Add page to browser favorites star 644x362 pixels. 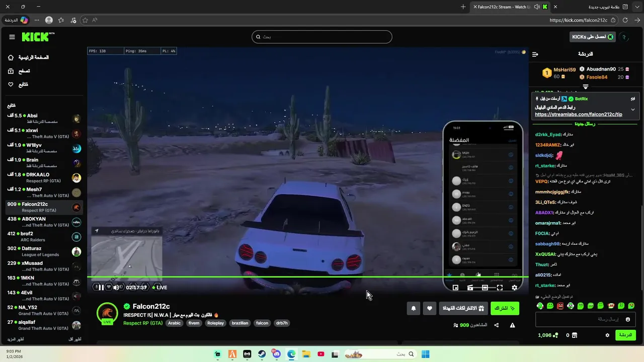click(x=85, y=20)
